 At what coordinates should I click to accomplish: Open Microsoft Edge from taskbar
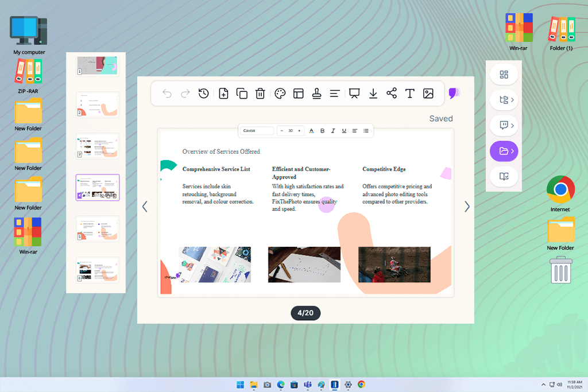point(281,385)
